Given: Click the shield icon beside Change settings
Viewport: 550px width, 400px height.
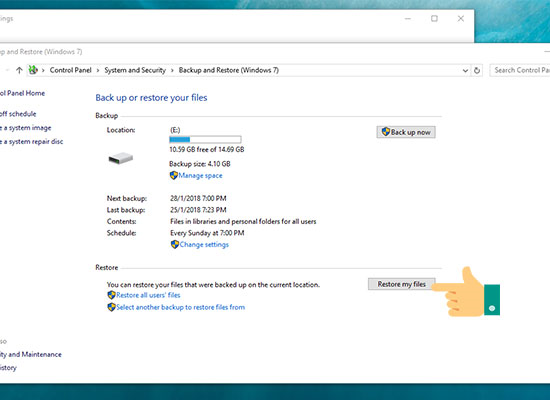Looking at the screenshot, I should tap(175, 244).
